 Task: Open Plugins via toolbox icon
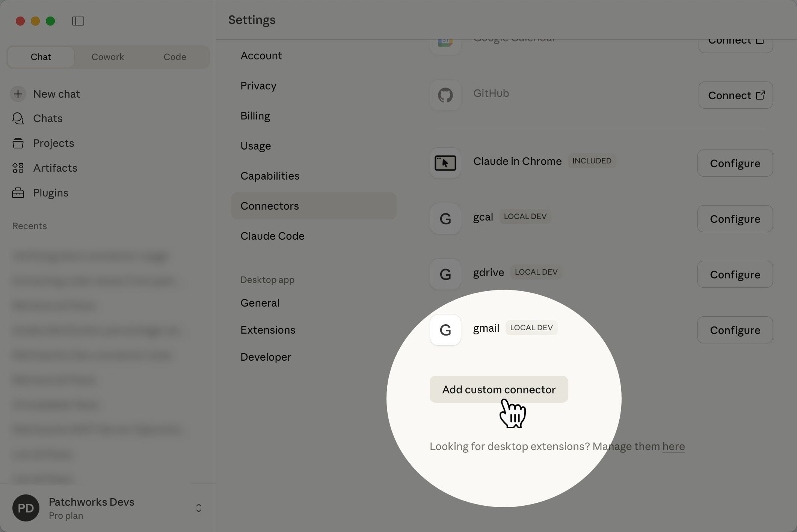point(18,193)
